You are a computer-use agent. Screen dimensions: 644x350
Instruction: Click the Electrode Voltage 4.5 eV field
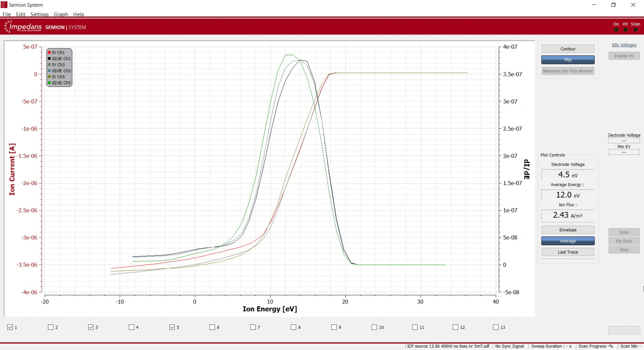[x=568, y=175]
